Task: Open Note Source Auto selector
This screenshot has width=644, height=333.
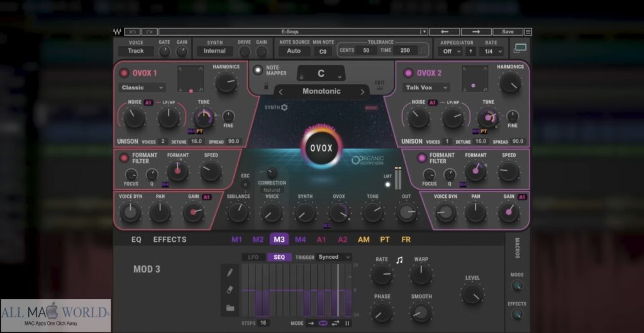Action: tap(294, 52)
